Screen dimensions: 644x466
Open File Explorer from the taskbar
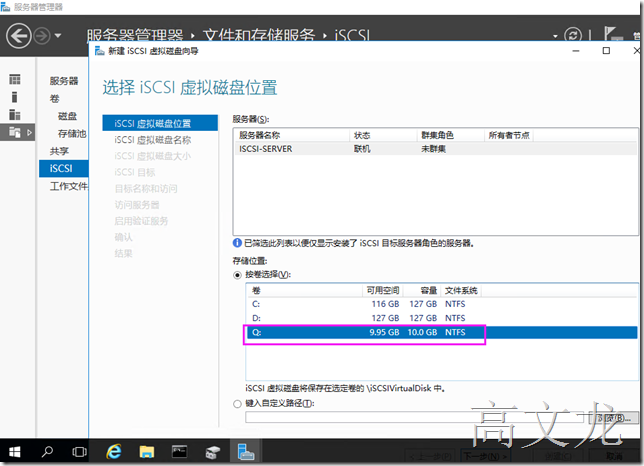pos(147,452)
